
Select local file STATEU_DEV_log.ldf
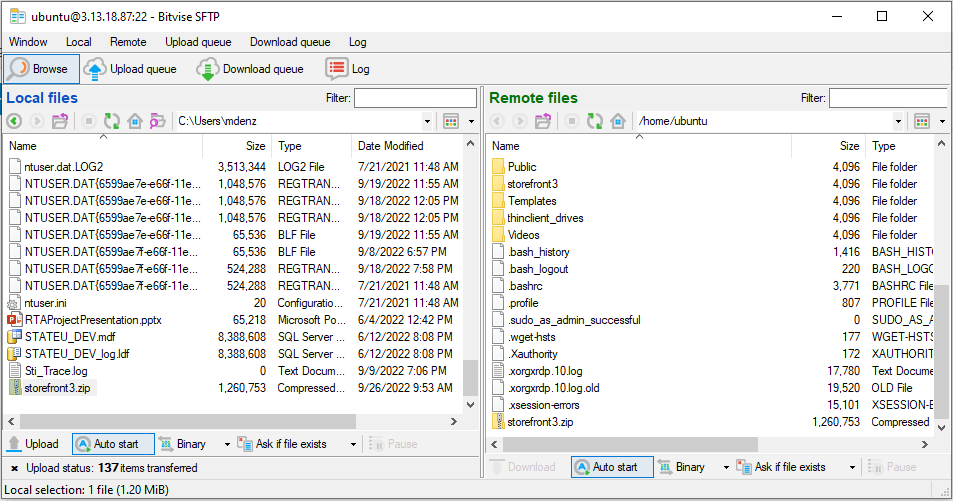pyautogui.click(x=77, y=354)
